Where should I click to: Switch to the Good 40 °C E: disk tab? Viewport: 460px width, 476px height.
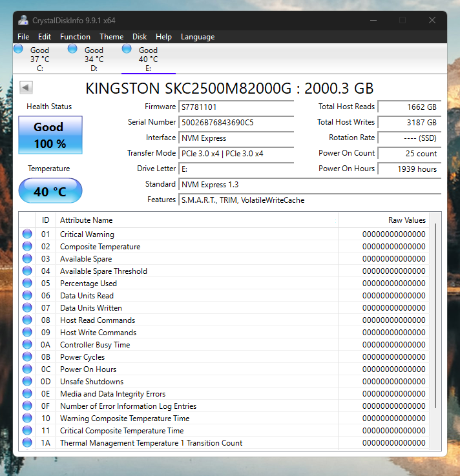[x=148, y=59]
